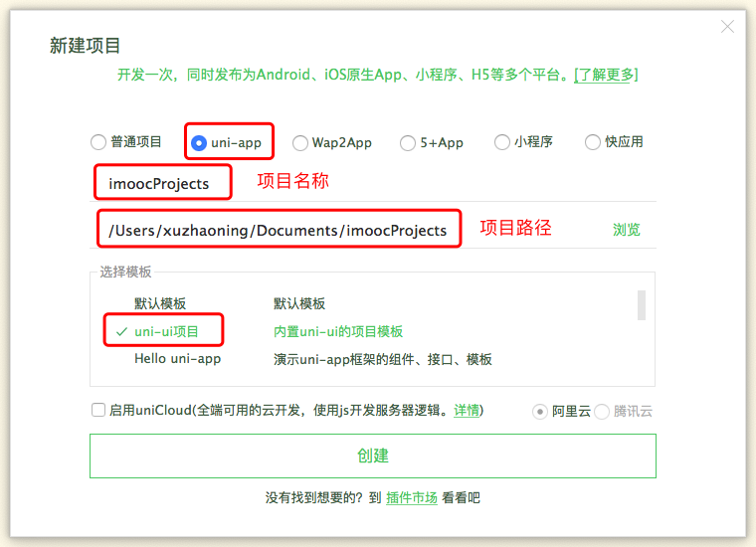
Task: Select 腾讯云 as cloud provider
Action: 602,411
